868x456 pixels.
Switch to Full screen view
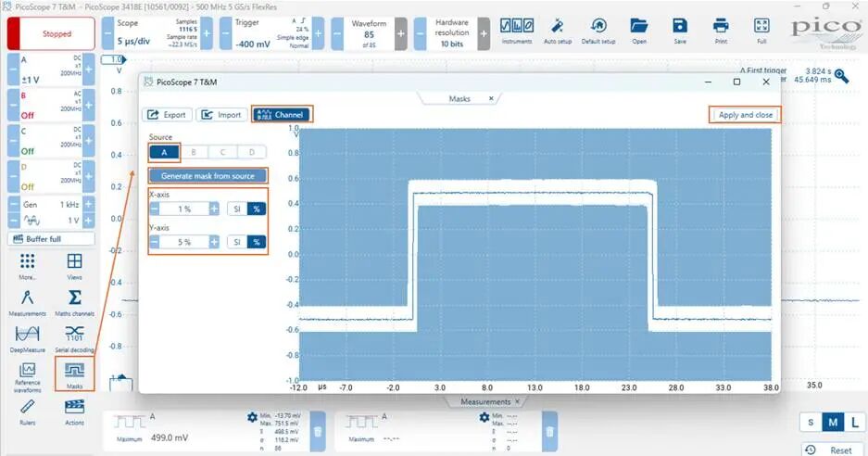[x=761, y=31]
